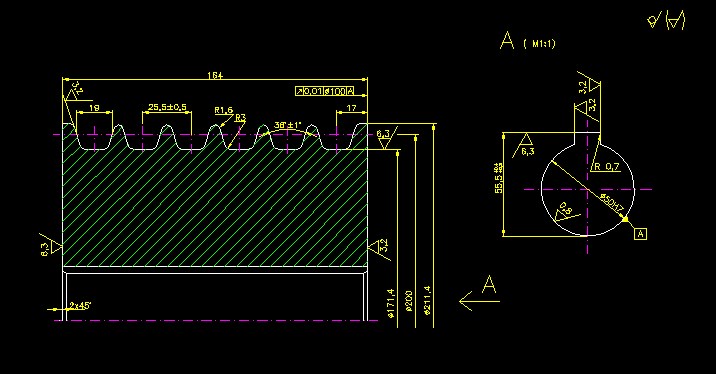Click the 164 overall length dimension text
The image size is (716, 374).
point(215,75)
